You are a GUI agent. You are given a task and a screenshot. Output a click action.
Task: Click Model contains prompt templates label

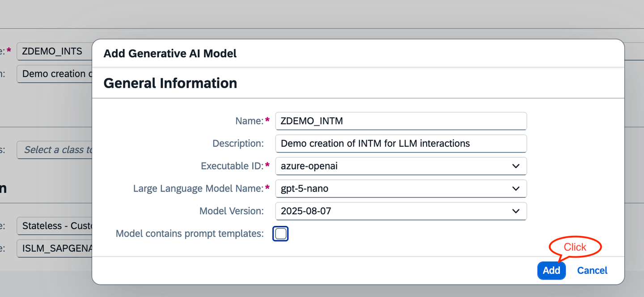click(x=190, y=233)
